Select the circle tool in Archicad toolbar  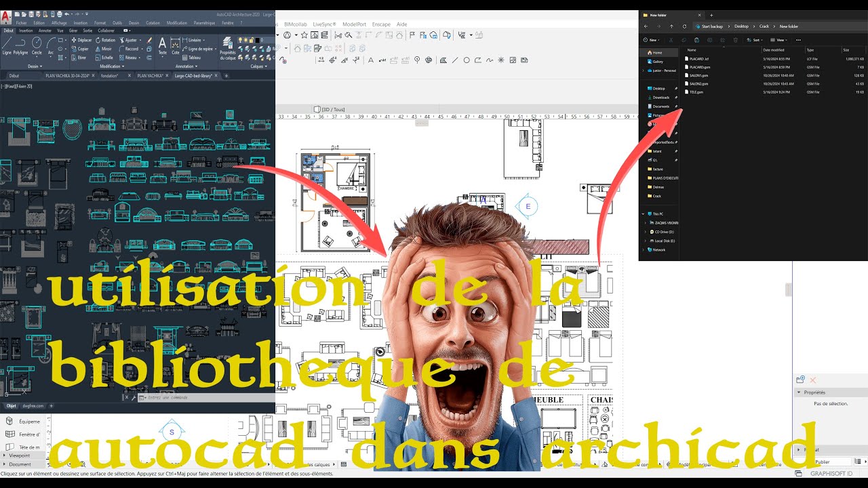click(x=467, y=60)
